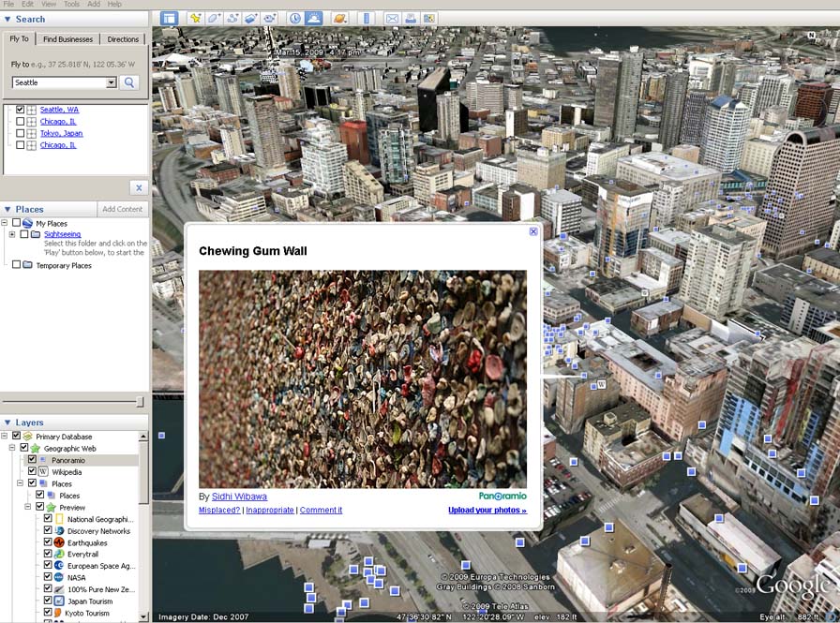Toggle the sidebar visibility toolbar button
840x623 pixels.
click(170, 18)
